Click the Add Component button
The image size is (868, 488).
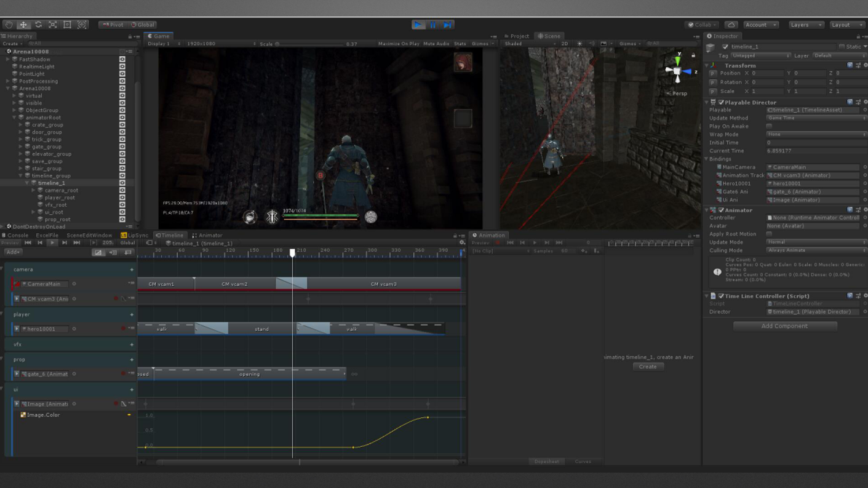(784, 326)
